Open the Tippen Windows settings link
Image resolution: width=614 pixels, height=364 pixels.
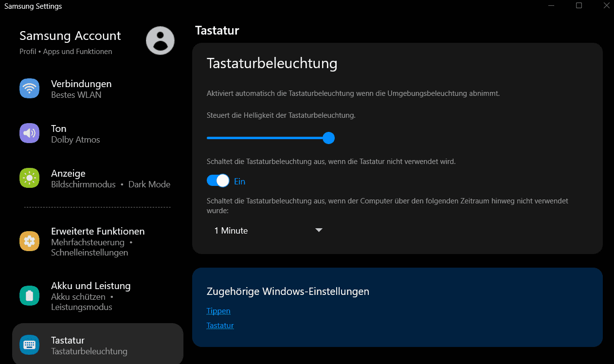pos(218,311)
